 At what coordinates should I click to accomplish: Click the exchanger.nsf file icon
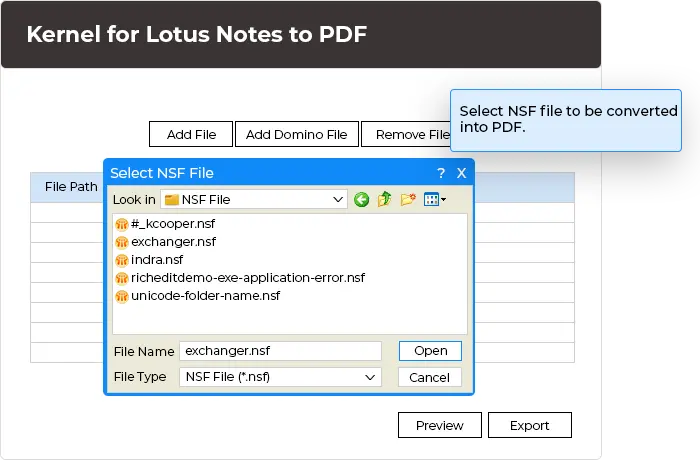[121, 242]
